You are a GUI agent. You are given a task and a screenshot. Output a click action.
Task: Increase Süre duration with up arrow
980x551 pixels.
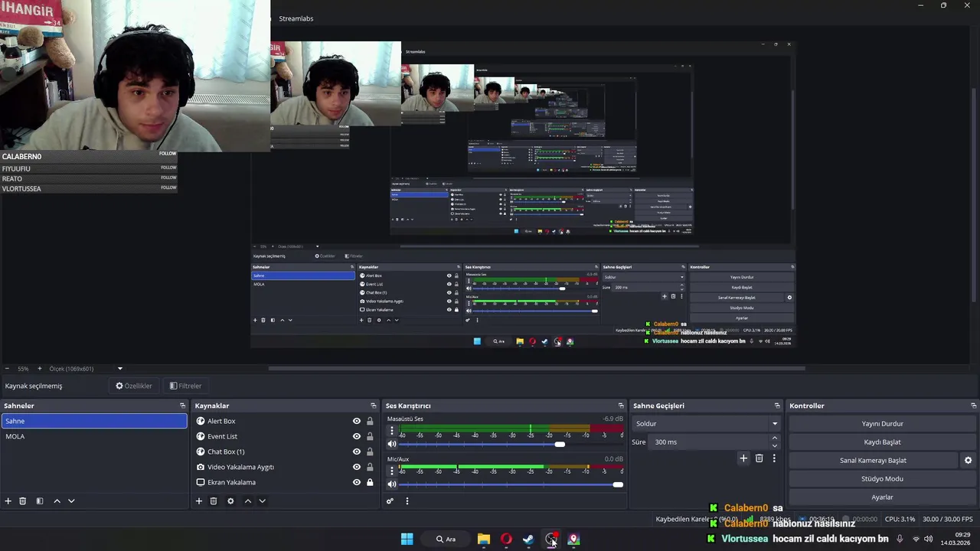(775, 439)
